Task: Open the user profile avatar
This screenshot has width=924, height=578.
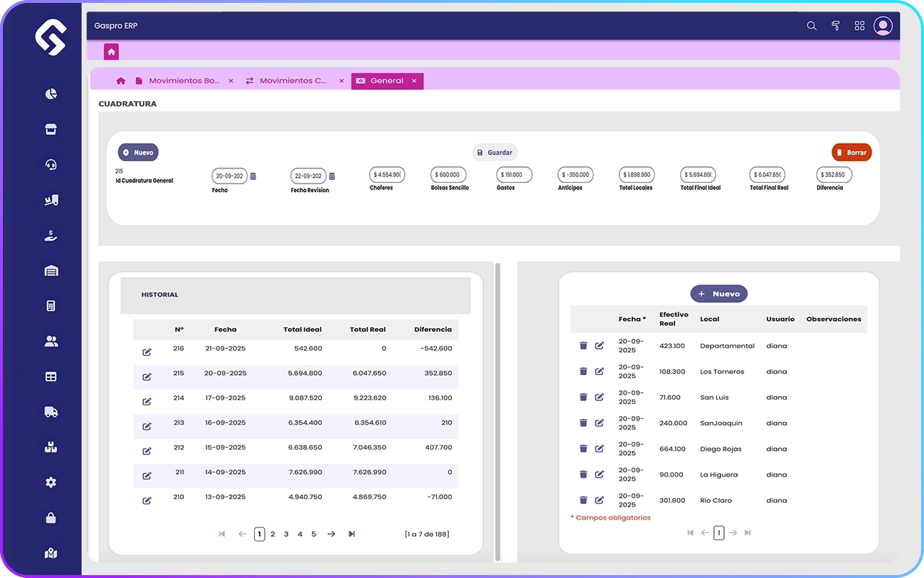Action: (883, 26)
